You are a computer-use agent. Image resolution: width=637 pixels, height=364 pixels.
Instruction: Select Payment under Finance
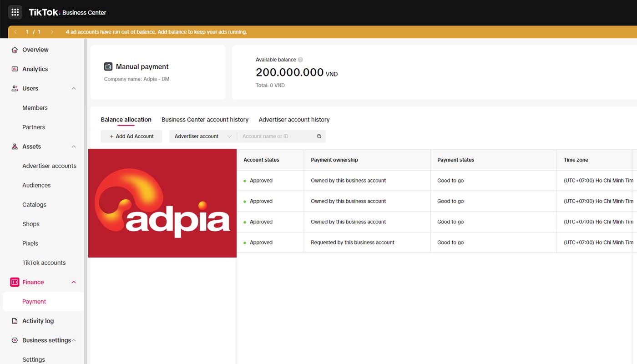(34, 302)
